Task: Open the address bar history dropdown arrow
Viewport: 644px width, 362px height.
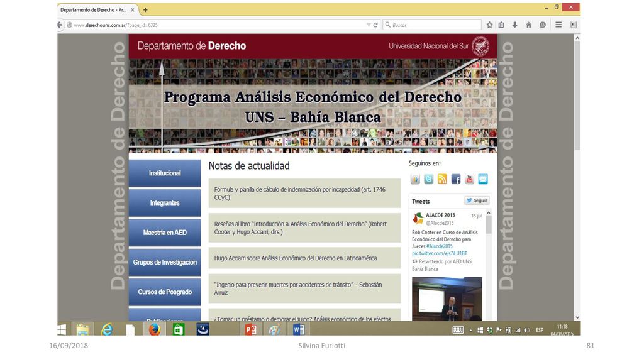Action: point(369,25)
